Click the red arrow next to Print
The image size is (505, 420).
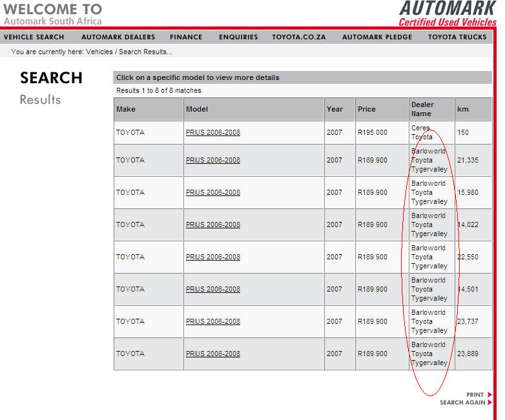point(490,395)
